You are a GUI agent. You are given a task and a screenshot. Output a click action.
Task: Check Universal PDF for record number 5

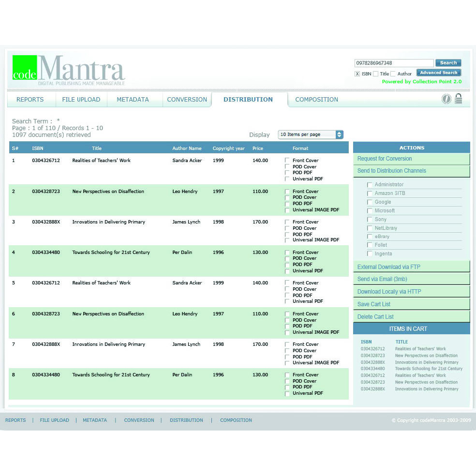click(x=287, y=301)
